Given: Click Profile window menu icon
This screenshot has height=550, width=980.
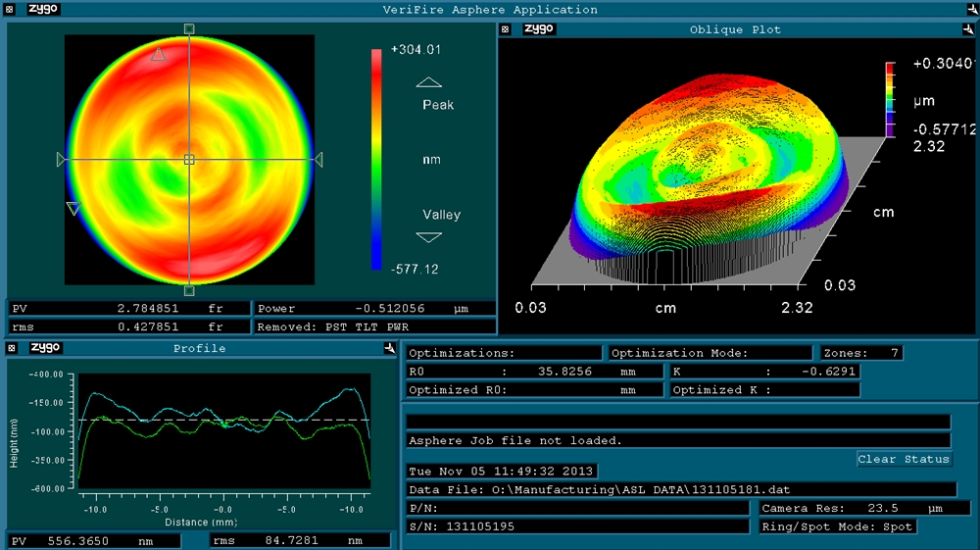Looking at the screenshot, I should click(x=11, y=348).
